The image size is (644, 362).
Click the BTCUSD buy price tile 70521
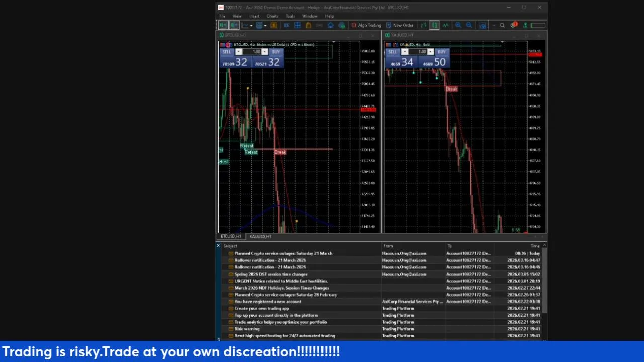point(268,62)
